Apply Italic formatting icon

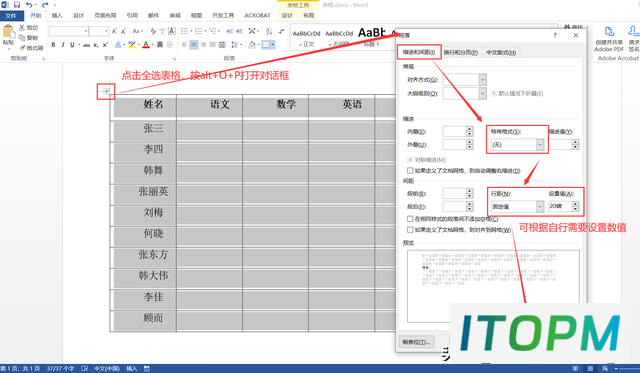tap(62, 45)
